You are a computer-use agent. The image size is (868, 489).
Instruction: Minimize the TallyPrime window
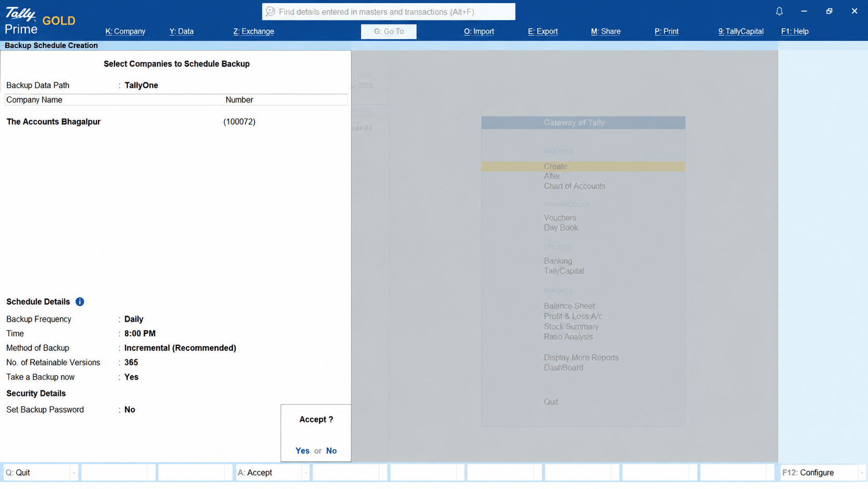pos(804,11)
